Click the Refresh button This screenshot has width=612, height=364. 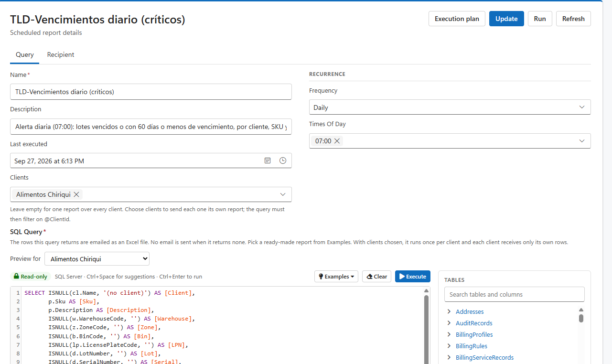click(x=573, y=19)
